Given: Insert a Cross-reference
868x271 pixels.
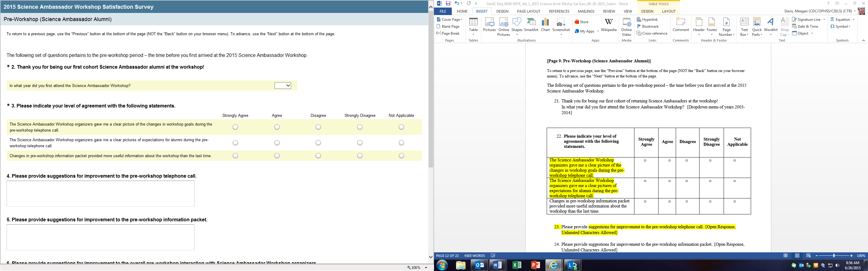Looking at the screenshot, I should (x=652, y=33).
